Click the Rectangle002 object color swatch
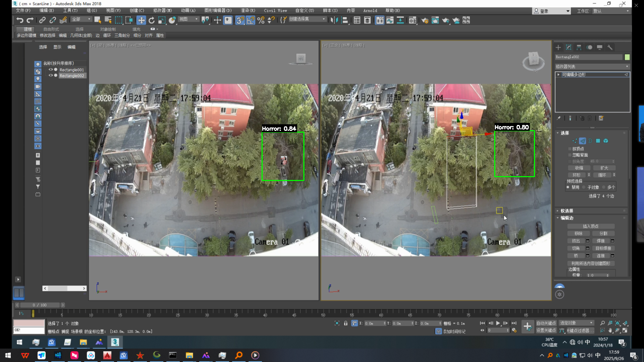Screen dimensions: 644x362 pyautogui.click(x=627, y=57)
